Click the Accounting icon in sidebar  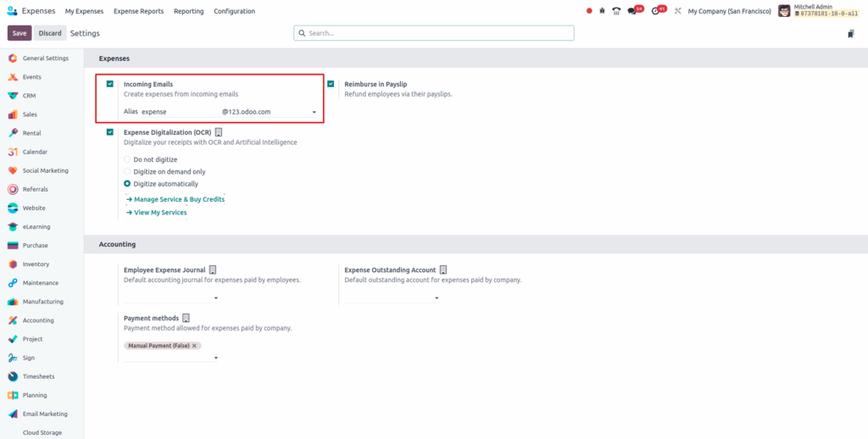13,320
